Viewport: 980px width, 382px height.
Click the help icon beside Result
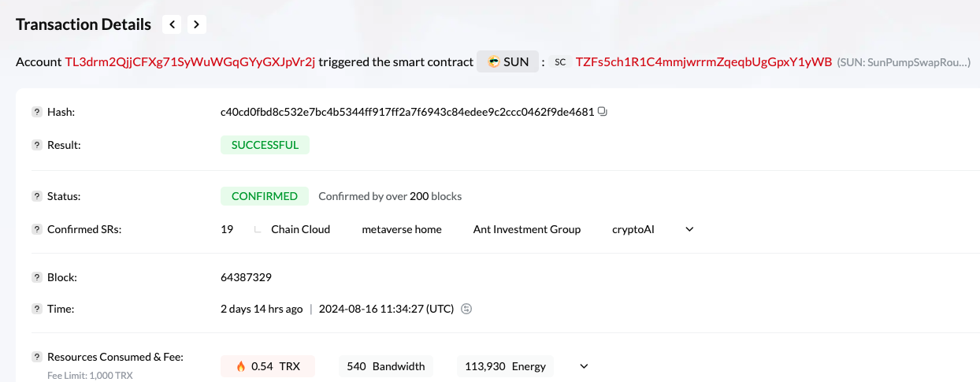[x=36, y=145]
